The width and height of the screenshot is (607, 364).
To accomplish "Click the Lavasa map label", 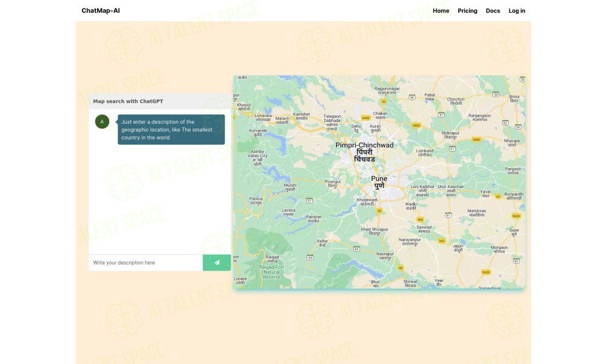I will point(288,212).
